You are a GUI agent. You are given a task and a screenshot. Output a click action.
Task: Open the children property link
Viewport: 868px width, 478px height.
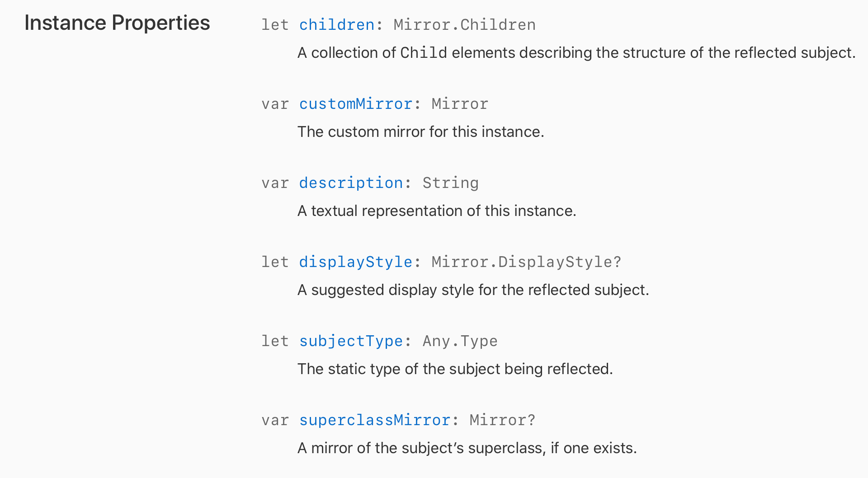(337, 25)
